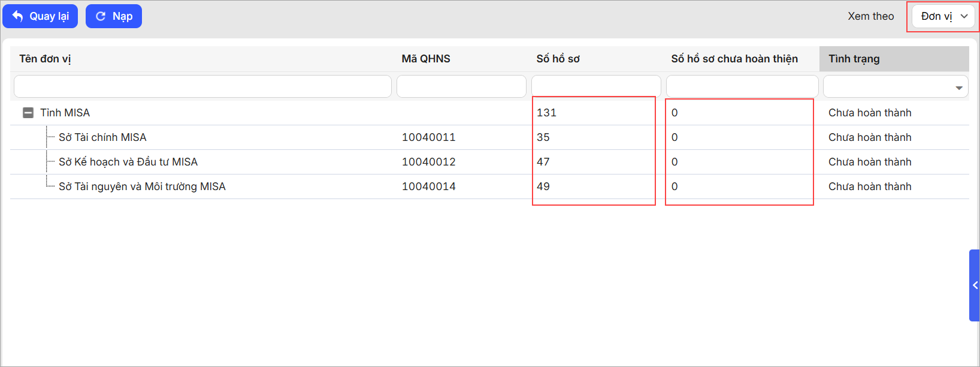
Task: Click the Tỉnh MISA total 131 cell
Action: 546,113
